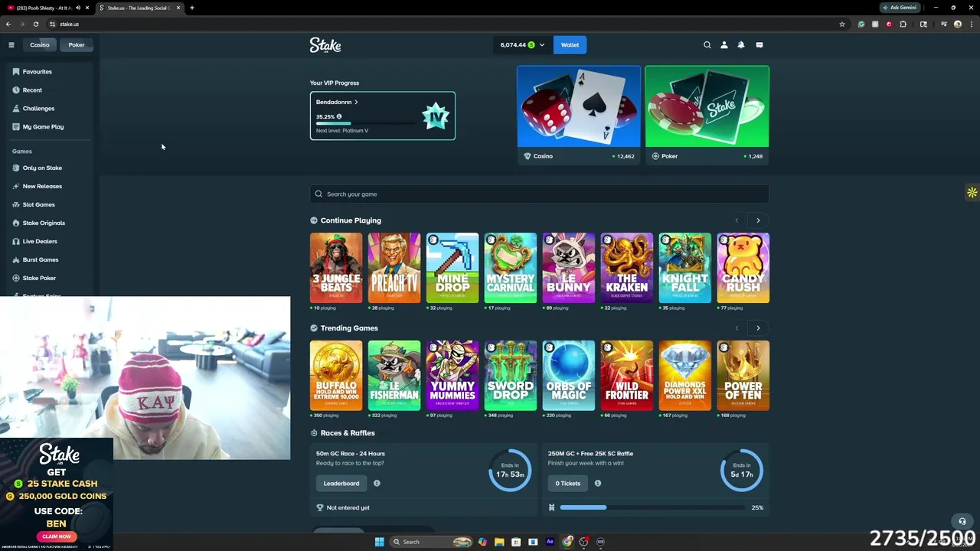Click the Stake logo in header
Viewport: 980px width, 551px height.
click(x=325, y=45)
